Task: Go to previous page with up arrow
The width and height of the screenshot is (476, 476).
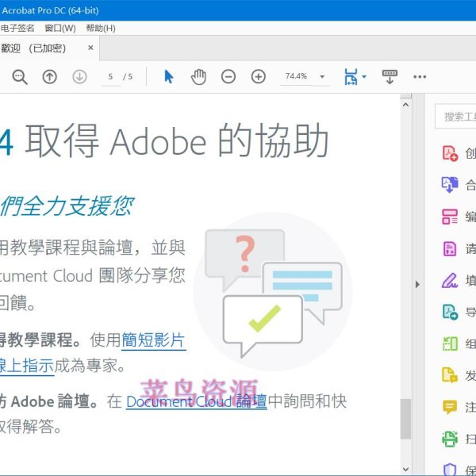Action: tap(49, 77)
